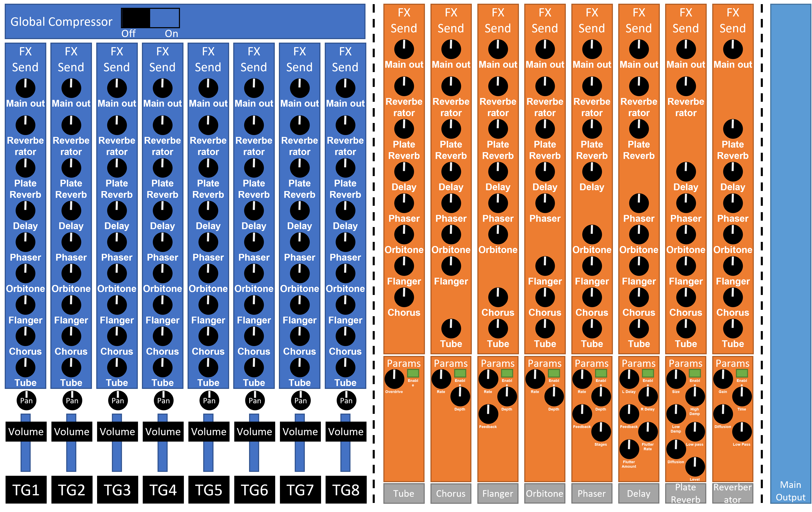The height and width of the screenshot is (512, 812).
Task: Click the Level knob in Plate Reverb params
Action: pyautogui.click(x=695, y=467)
